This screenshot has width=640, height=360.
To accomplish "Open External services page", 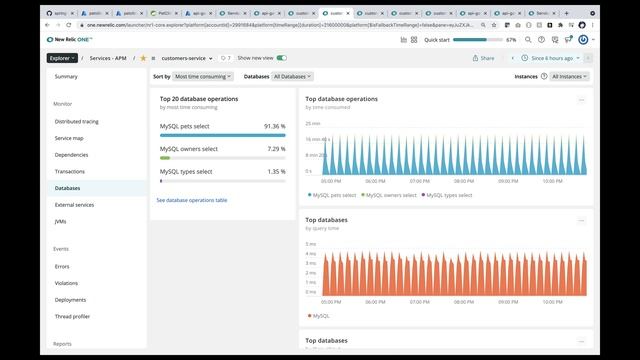I will point(74,205).
